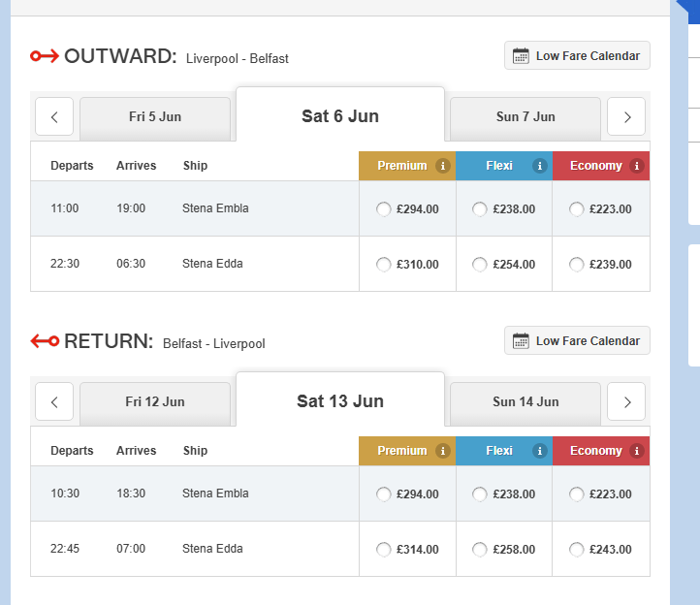The image size is (700, 605).
Task: Choose return 22:45 Economy fare £243.00
Action: [x=577, y=550]
